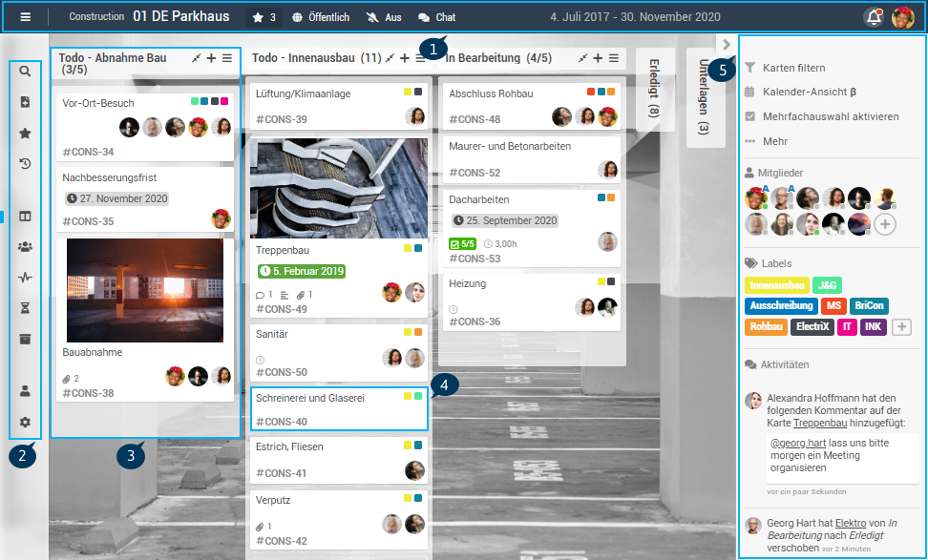Click the Construction breadcrumb

pos(96,16)
